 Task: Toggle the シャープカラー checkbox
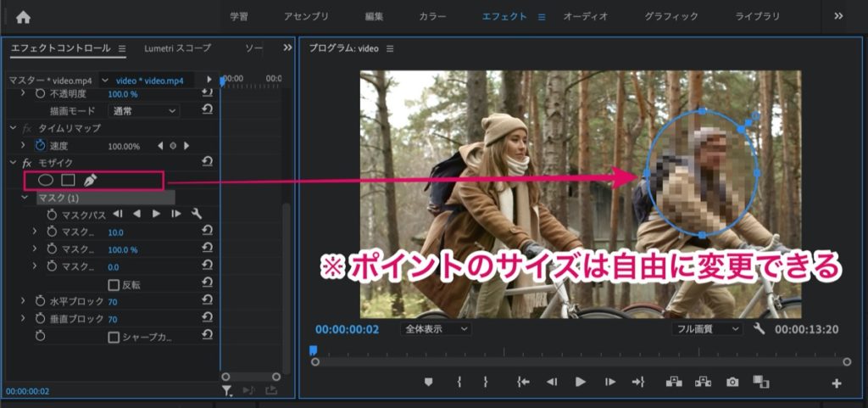114,337
